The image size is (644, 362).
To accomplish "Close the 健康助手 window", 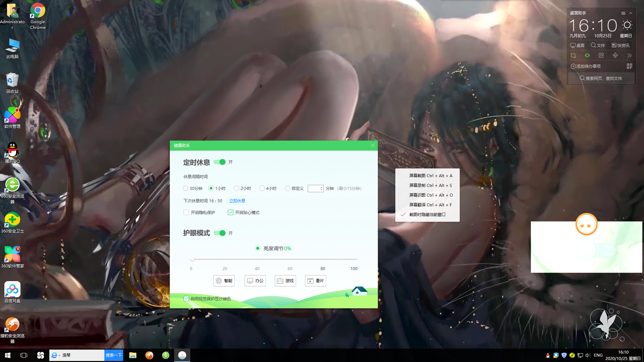I will pyautogui.click(x=373, y=146).
